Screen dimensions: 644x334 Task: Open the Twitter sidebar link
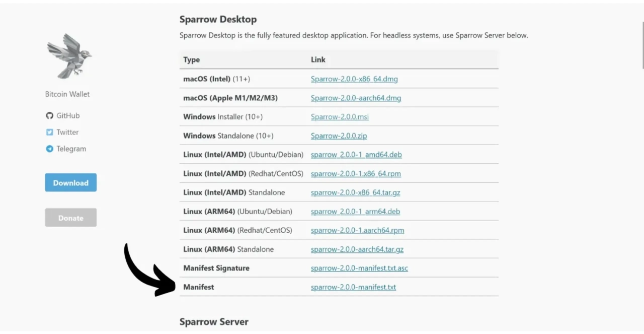[67, 132]
